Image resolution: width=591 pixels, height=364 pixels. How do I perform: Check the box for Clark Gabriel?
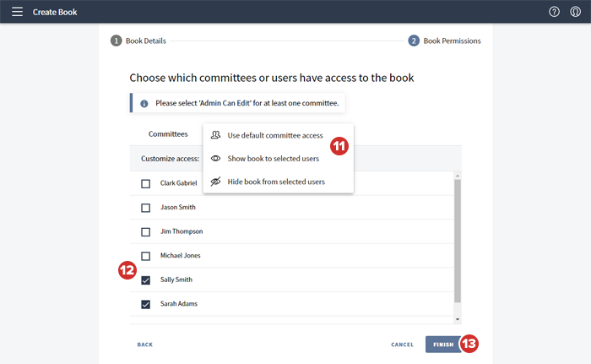[146, 183]
